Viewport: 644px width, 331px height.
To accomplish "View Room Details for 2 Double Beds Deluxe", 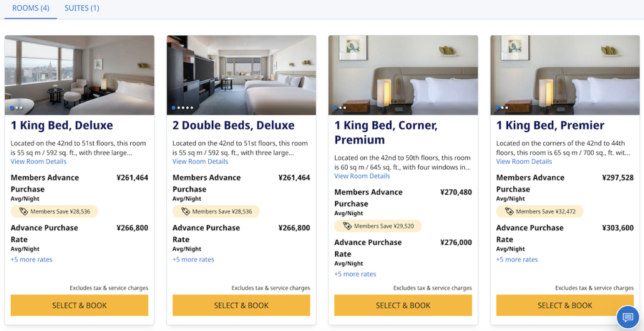I will point(200,162).
